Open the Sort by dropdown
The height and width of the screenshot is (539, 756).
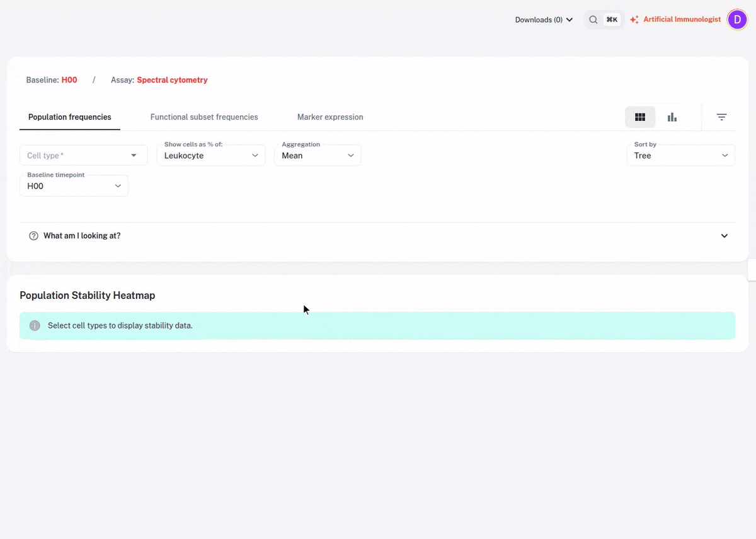pos(681,156)
